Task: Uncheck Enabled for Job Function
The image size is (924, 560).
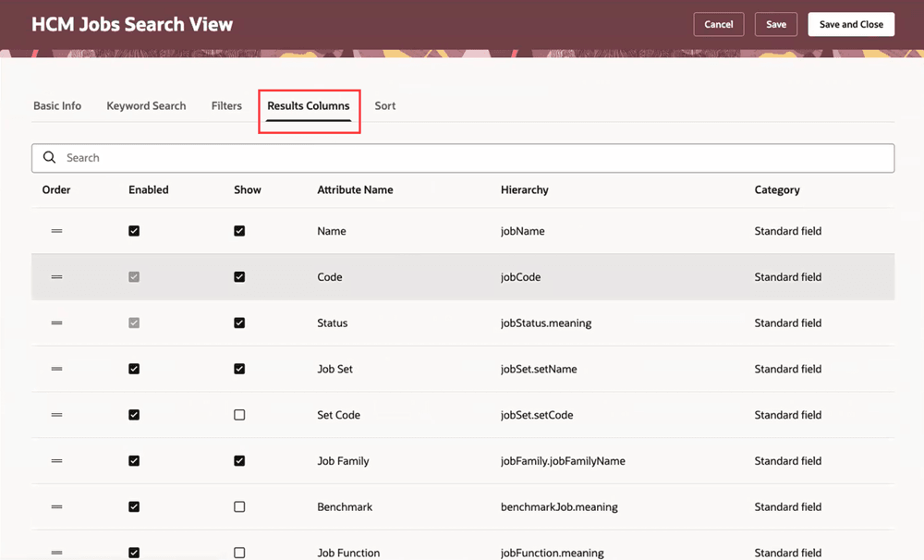Action: point(134,553)
